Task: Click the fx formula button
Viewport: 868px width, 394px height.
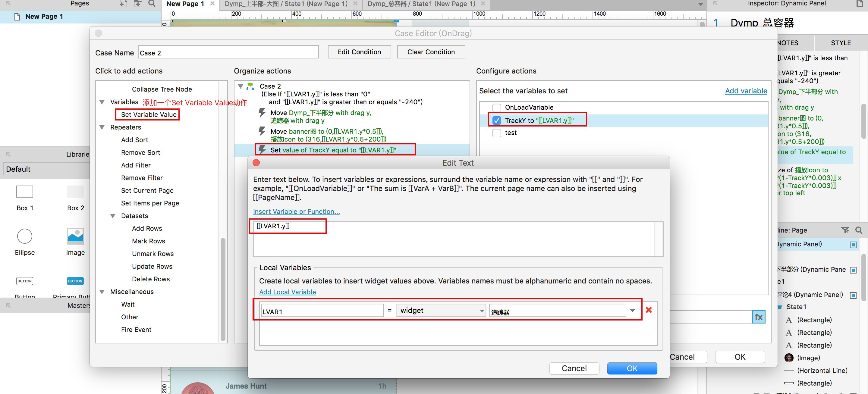Action: [758, 317]
